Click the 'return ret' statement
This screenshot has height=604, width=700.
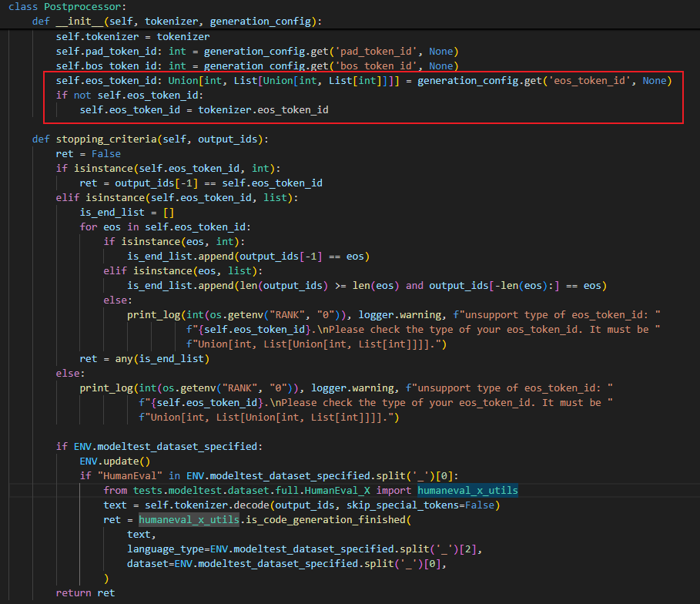point(85,593)
